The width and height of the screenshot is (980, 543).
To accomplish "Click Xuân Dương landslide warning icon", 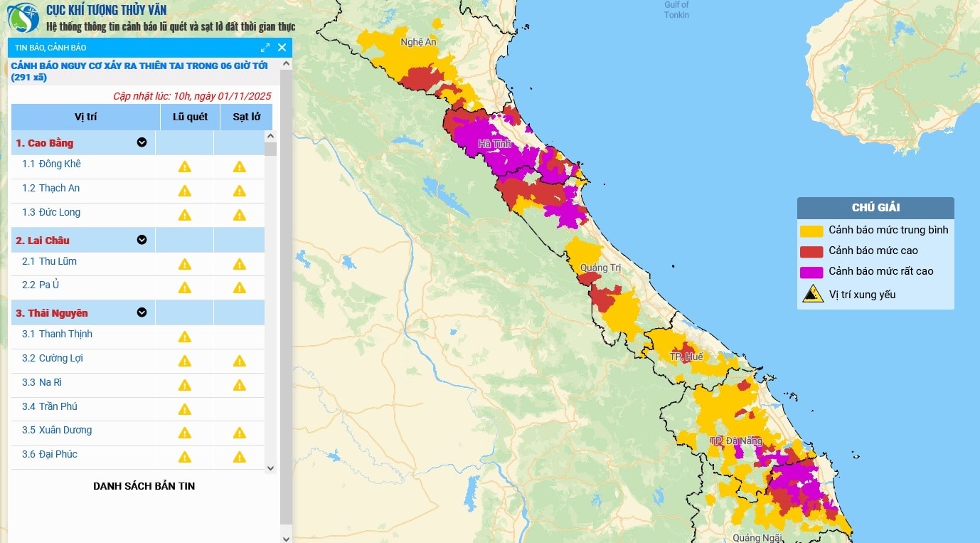I will (240, 433).
